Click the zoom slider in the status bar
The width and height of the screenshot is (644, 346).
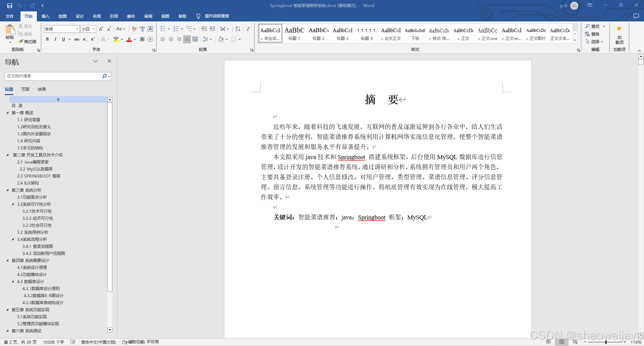[606, 342]
